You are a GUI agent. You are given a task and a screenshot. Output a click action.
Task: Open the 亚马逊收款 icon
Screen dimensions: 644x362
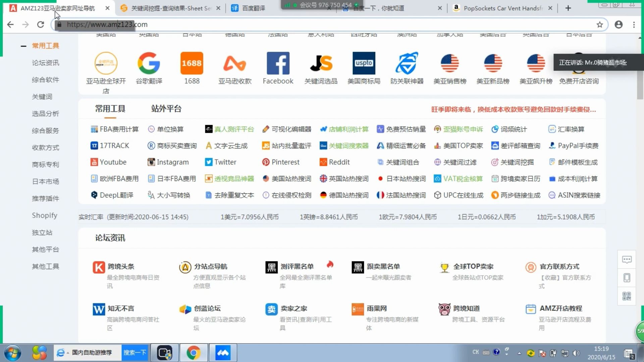(x=235, y=63)
